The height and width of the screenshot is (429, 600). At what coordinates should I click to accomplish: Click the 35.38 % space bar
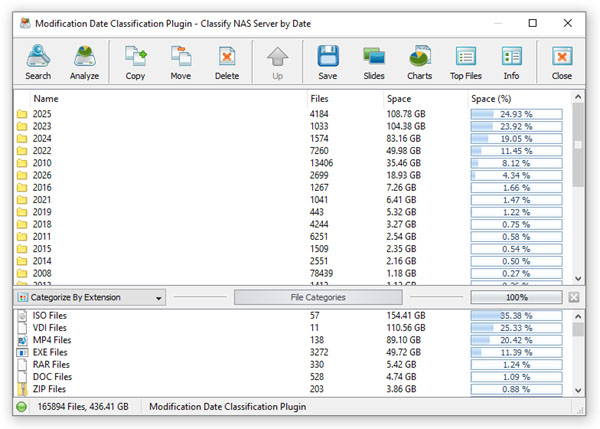click(517, 316)
